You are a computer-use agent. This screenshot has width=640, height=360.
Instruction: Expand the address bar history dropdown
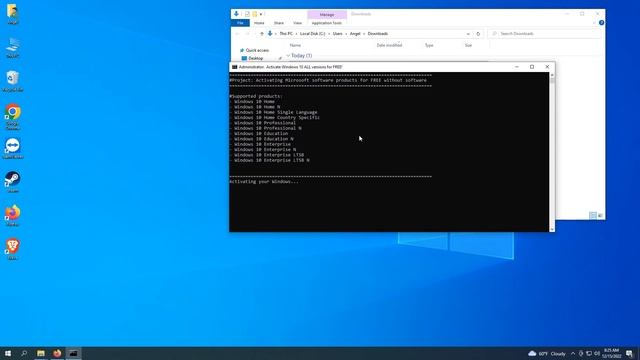pos(468,33)
